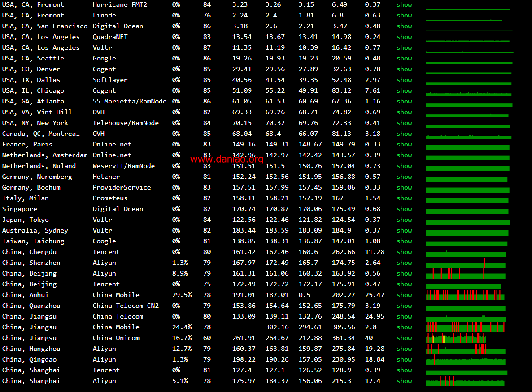Viewport: 532px width, 392px height.
Task: Open show link for Shanghai Tencent row
Action: [404, 370]
